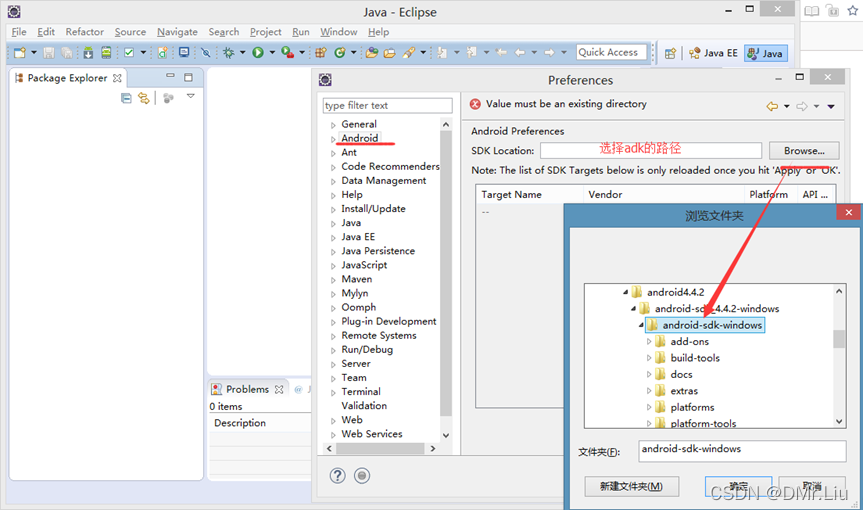Open the Window menu
Viewport: 863px width, 510px height.
(338, 32)
